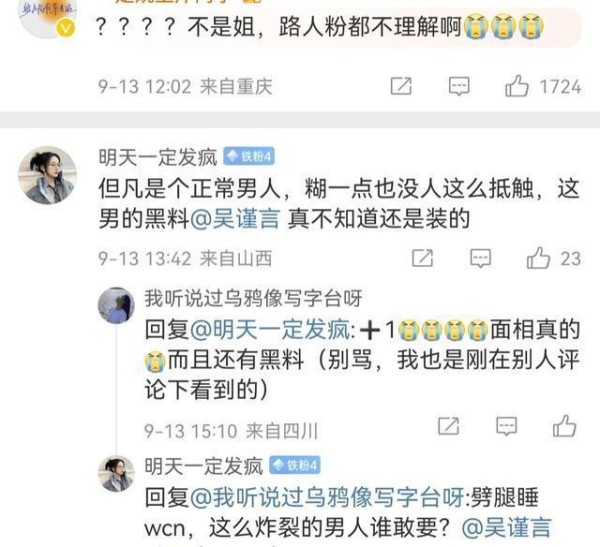Screen dimensions: 600x547
Task: Open the @我听说过乌鸦像写字台呀 mention link
Action: point(328,497)
